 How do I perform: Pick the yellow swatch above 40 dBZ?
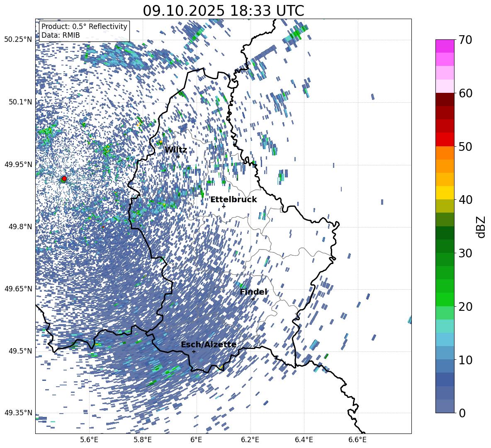click(x=445, y=193)
